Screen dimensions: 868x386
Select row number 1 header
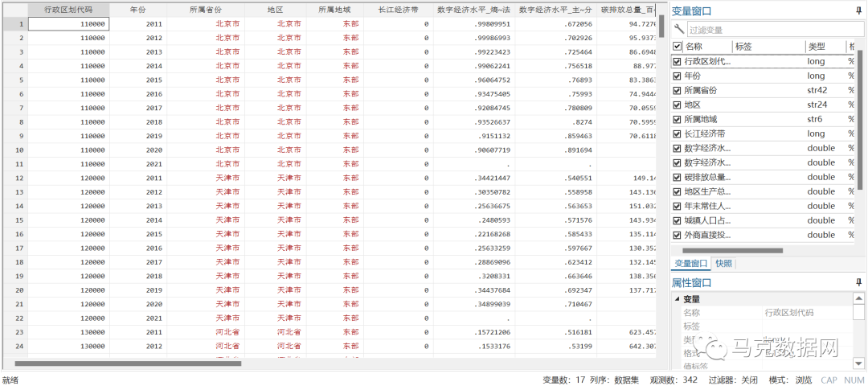(14, 24)
